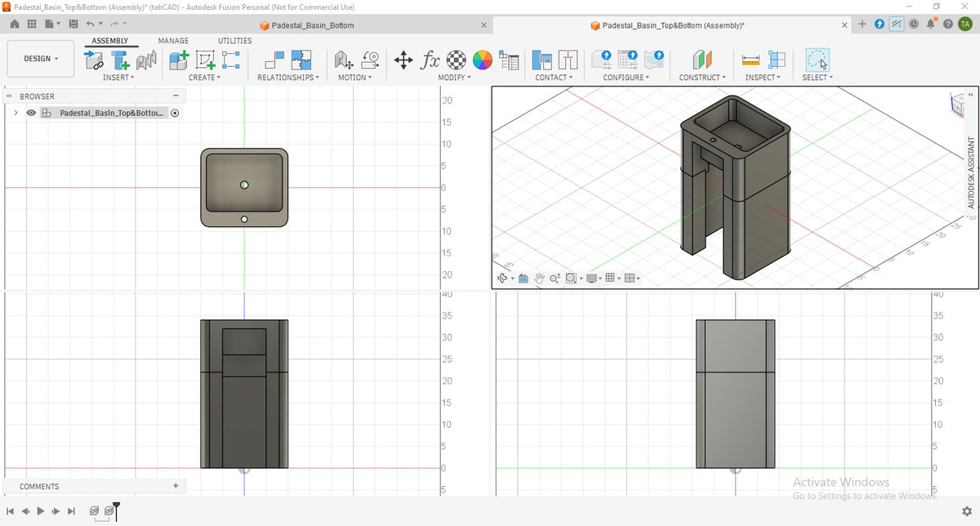Activate the Select tool icon
Image resolution: width=980 pixels, height=526 pixels.
[x=817, y=60]
